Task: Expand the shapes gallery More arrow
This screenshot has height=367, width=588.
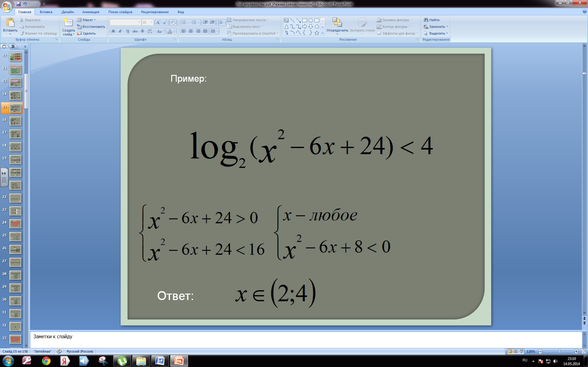Action: click(x=323, y=33)
